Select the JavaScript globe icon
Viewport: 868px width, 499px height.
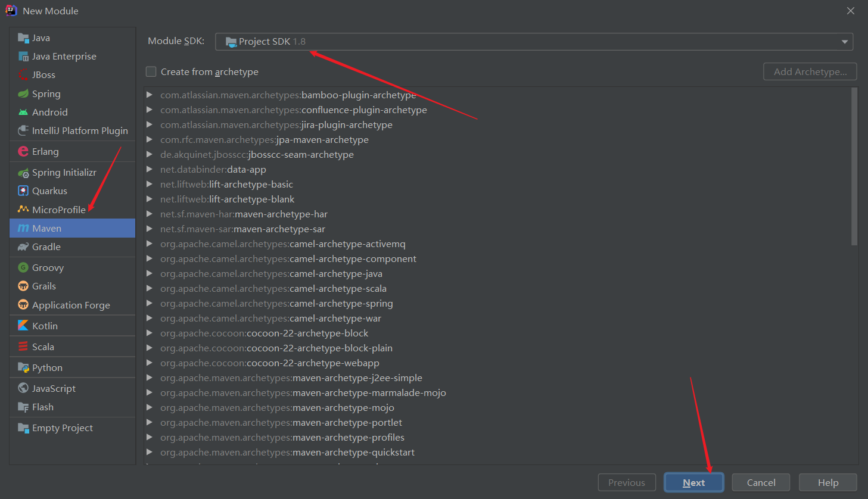[23, 388]
